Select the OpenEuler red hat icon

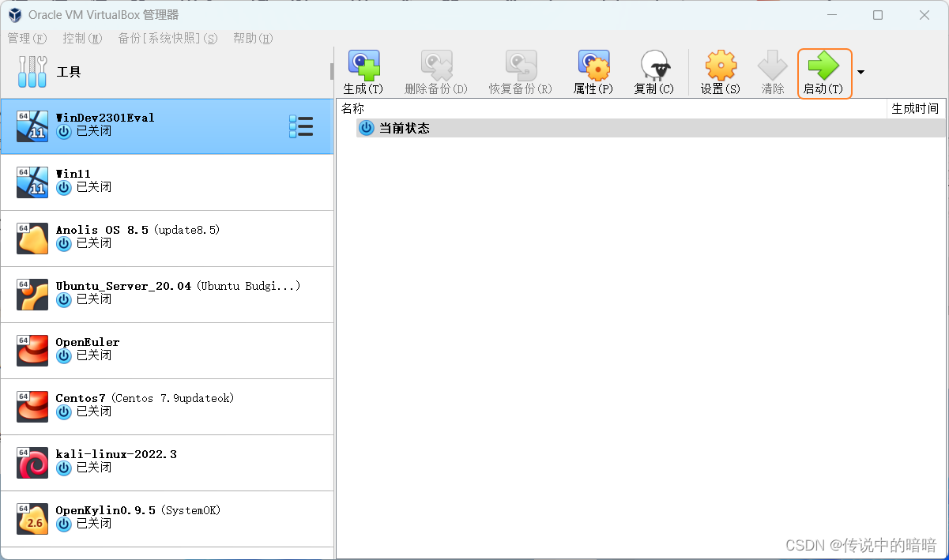32,350
